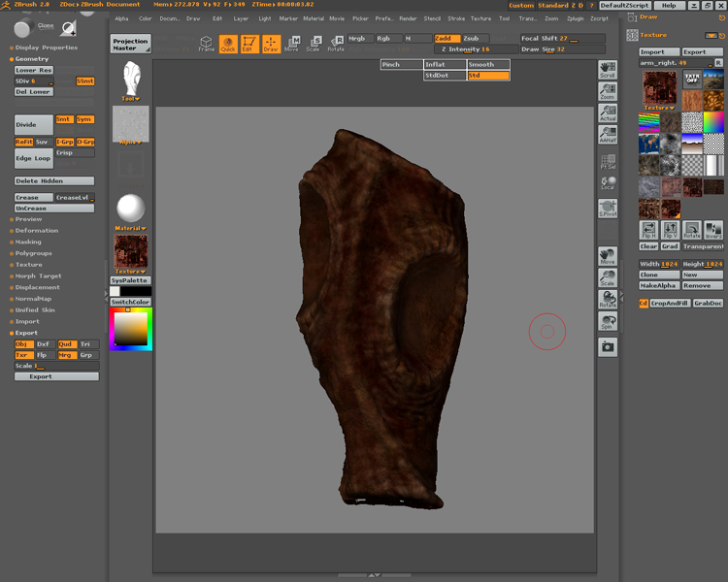Open the Material selector dropdown
Viewport: 728px width, 582px height.
coord(130,228)
